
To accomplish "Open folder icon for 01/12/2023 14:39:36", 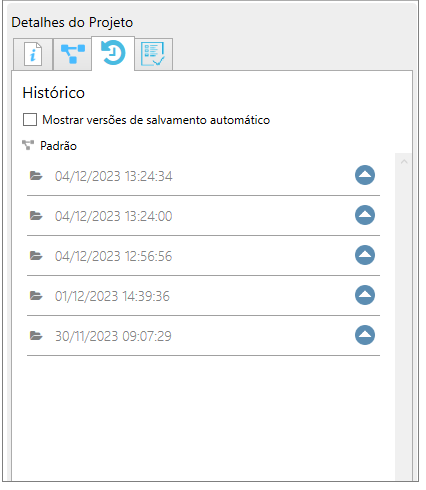I will (x=36, y=296).
